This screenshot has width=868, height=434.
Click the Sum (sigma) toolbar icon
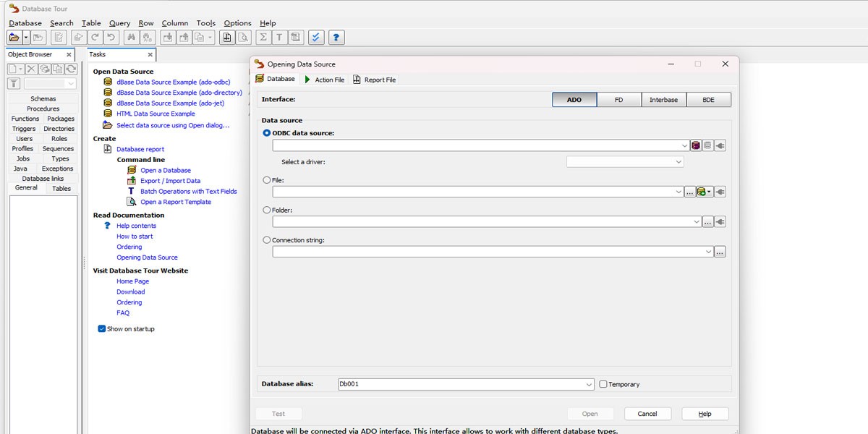[263, 37]
